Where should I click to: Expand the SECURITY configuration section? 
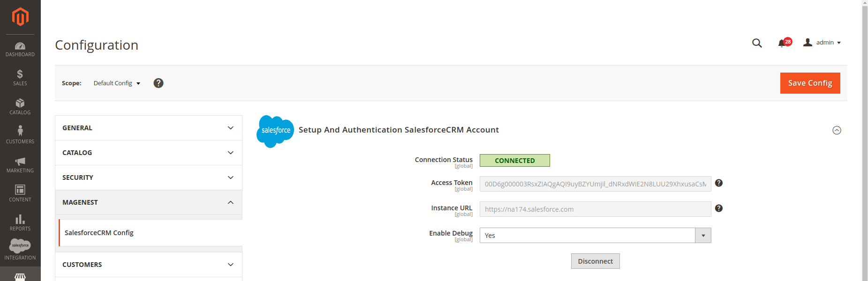coord(149,177)
